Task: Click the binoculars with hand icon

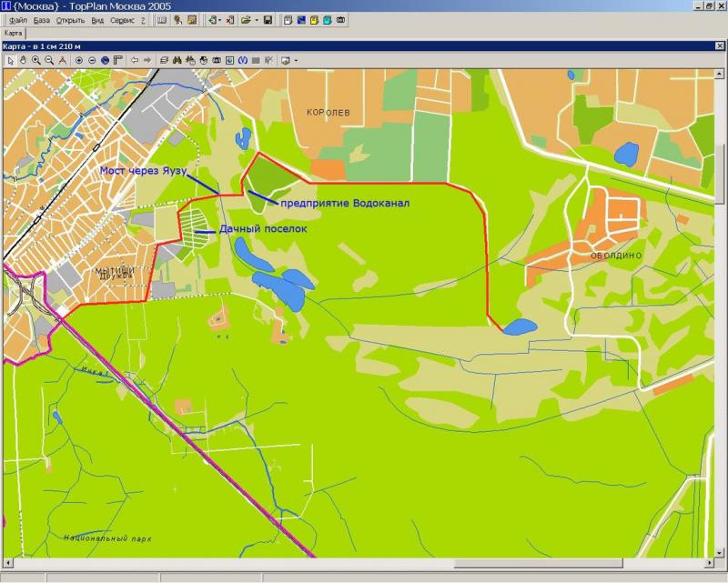Action: (x=190, y=60)
